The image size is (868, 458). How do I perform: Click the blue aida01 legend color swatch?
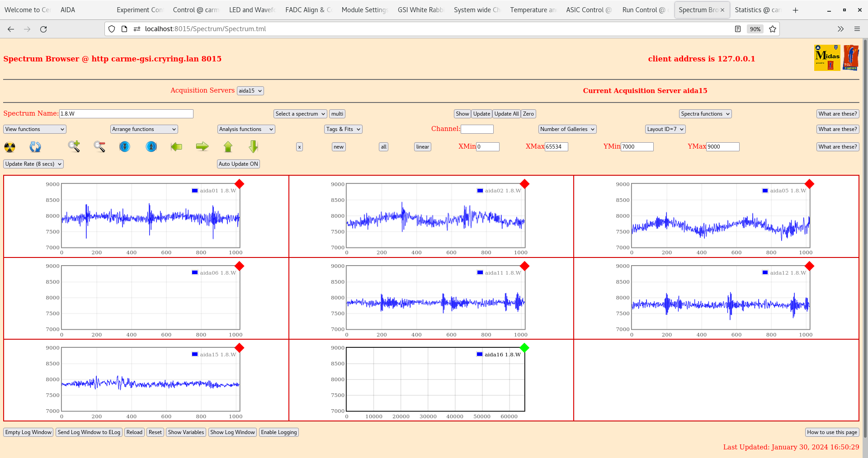point(195,191)
